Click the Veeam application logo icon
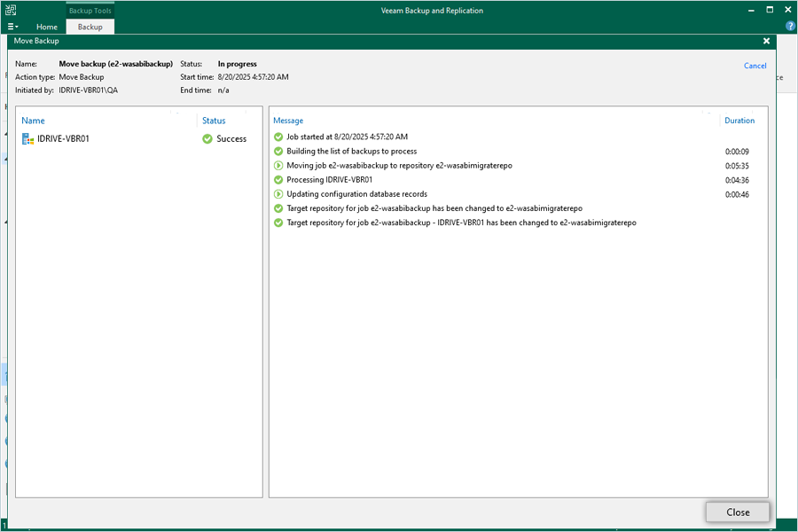 click(11, 10)
